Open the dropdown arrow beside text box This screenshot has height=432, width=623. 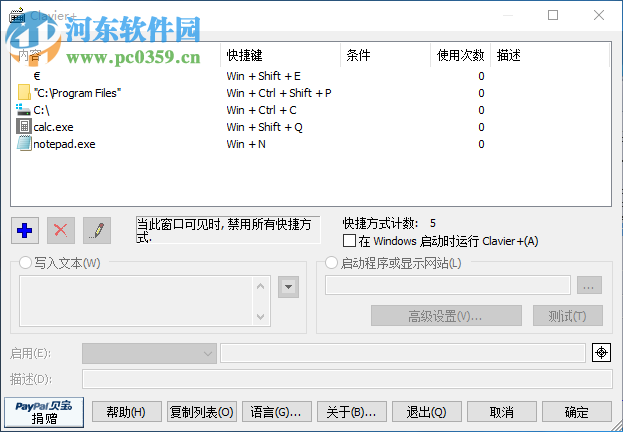(x=288, y=287)
